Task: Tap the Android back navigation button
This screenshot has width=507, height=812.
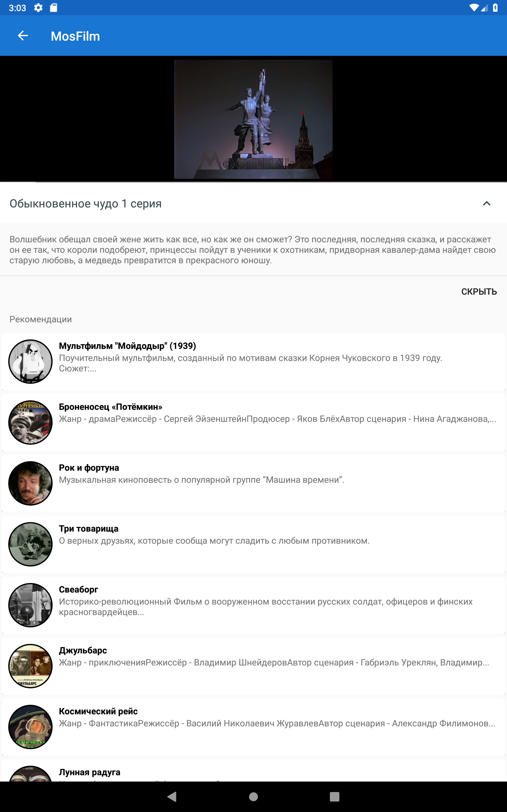Action: pyautogui.click(x=172, y=796)
